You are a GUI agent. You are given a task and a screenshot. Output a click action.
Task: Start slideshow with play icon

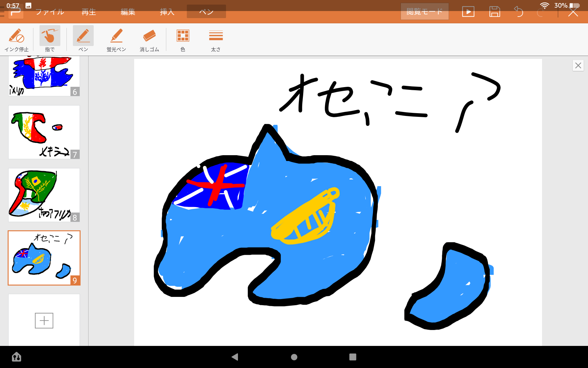[x=468, y=12]
